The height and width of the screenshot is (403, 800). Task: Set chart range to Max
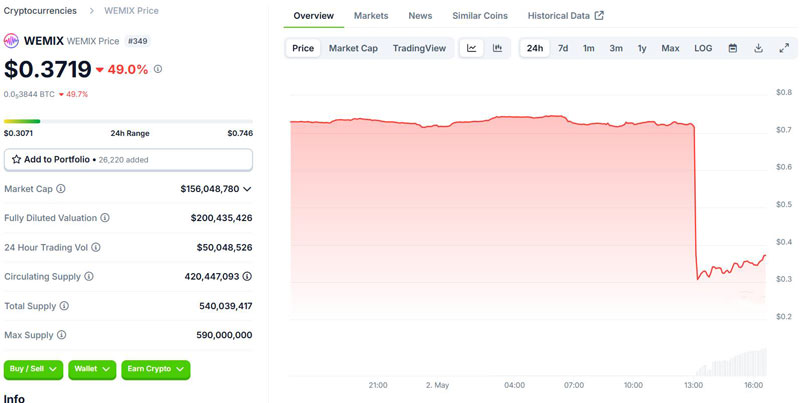(x=670, y=48)
